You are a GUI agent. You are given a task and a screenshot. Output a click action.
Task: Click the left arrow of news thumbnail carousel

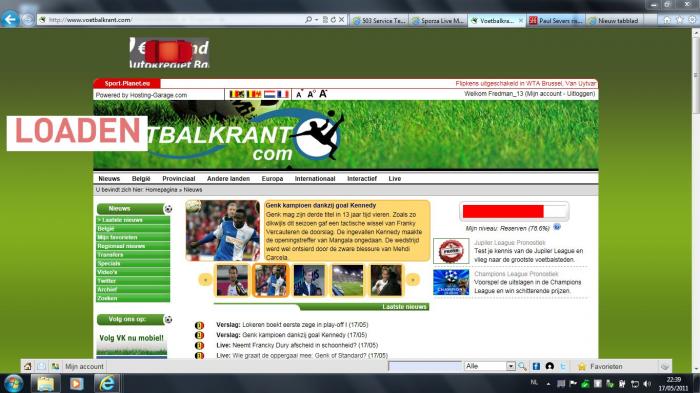point(205,280)
